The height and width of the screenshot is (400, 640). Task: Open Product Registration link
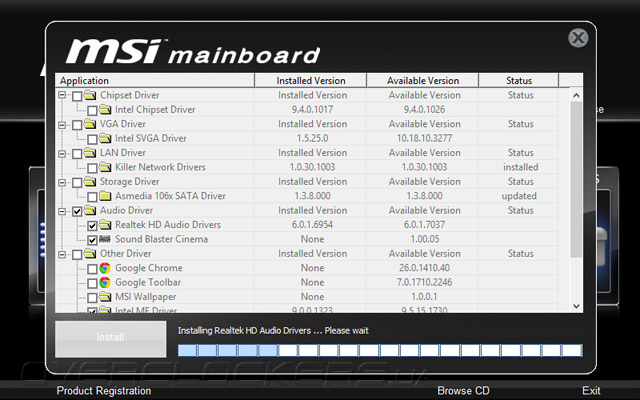tap(104, 391)
